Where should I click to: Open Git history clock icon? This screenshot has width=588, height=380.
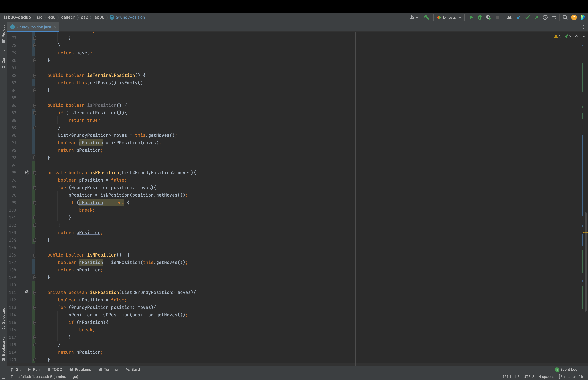tap(545, 17)
